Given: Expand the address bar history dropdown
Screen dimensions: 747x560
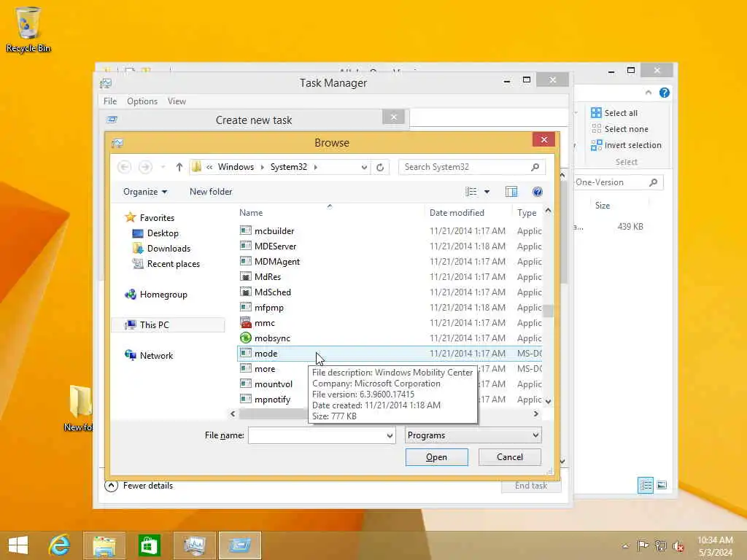Looking at the screenshot, I should coord(364,167).
